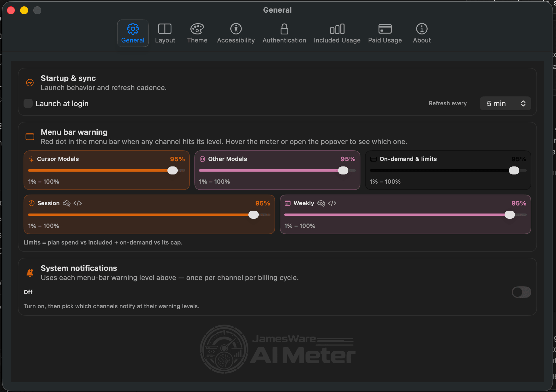The width and height of the screenshot is (556, 392).
Task: Click the 1% – 100% range under Weekly
Action: point(300,226)
